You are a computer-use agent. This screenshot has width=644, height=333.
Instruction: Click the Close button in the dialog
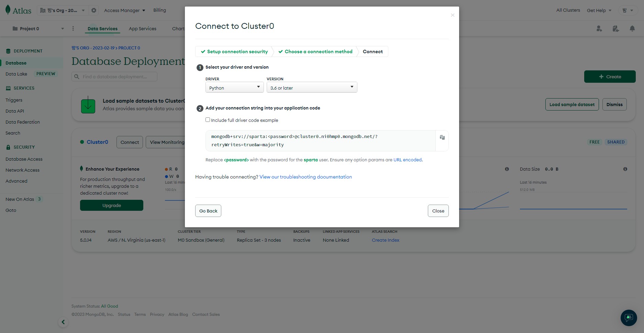click(438, 211)
